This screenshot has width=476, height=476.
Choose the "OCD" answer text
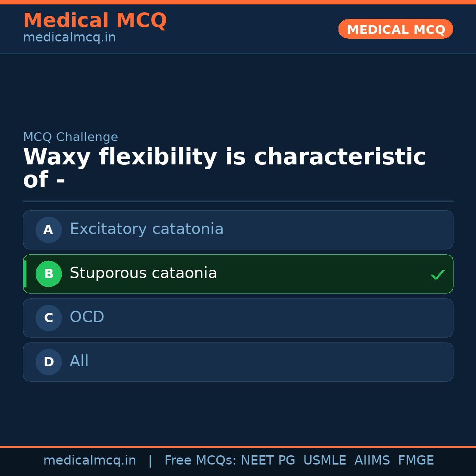[x=87, y=317]
